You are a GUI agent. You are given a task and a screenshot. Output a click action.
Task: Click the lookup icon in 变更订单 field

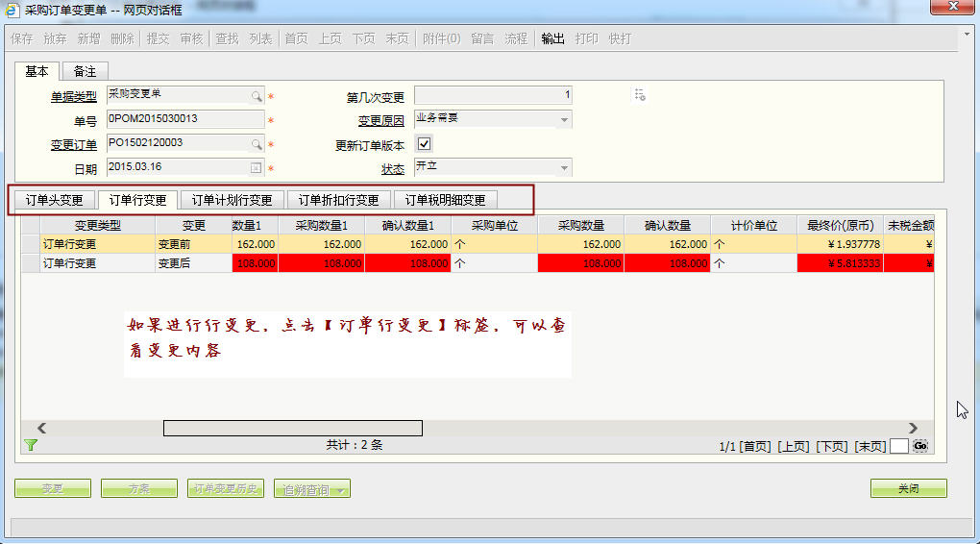pyautogui.click(x=257, y=144)
